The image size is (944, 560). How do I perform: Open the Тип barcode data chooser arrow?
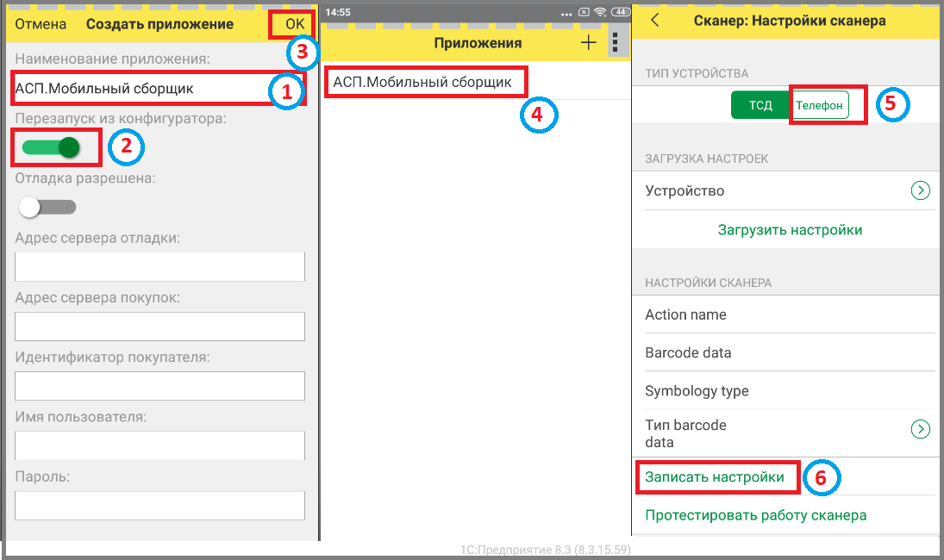coord(920,429)
